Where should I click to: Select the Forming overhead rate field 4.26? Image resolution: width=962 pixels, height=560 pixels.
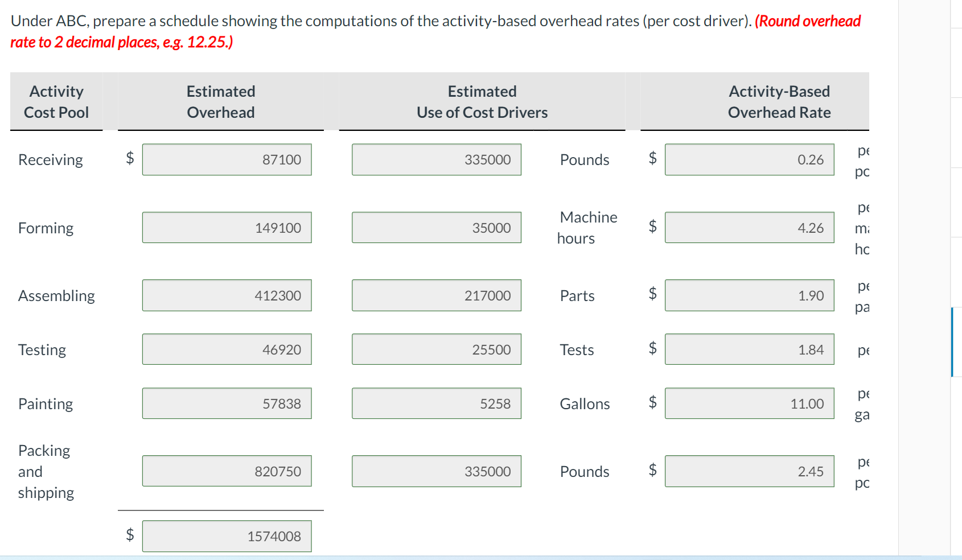(750, 228)
